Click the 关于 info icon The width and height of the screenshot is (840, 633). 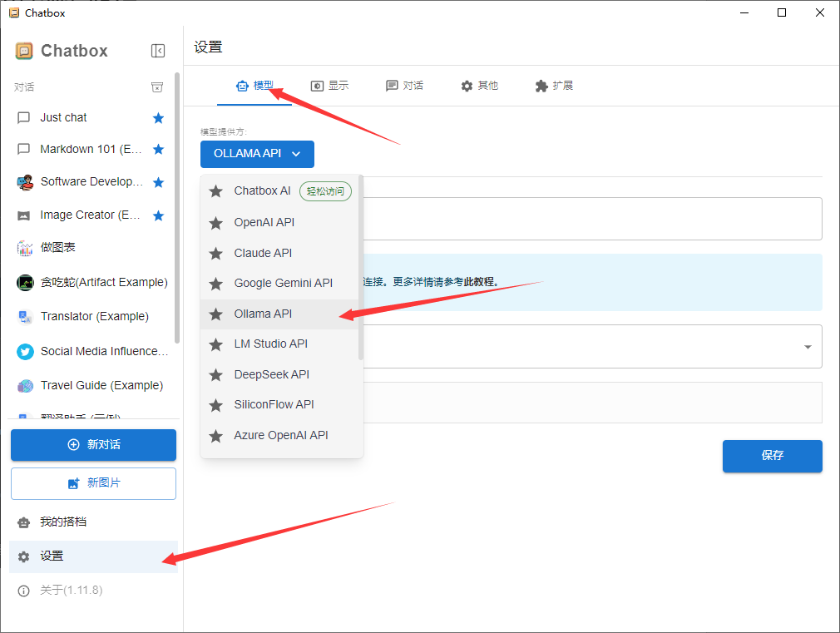[24, 591]
